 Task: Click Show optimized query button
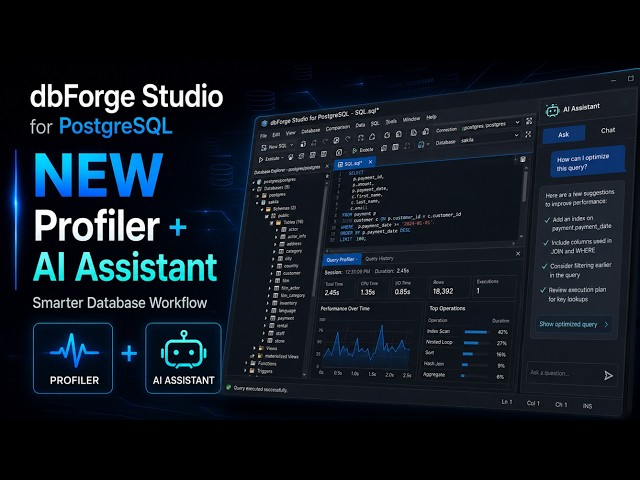tap(573, 324)
